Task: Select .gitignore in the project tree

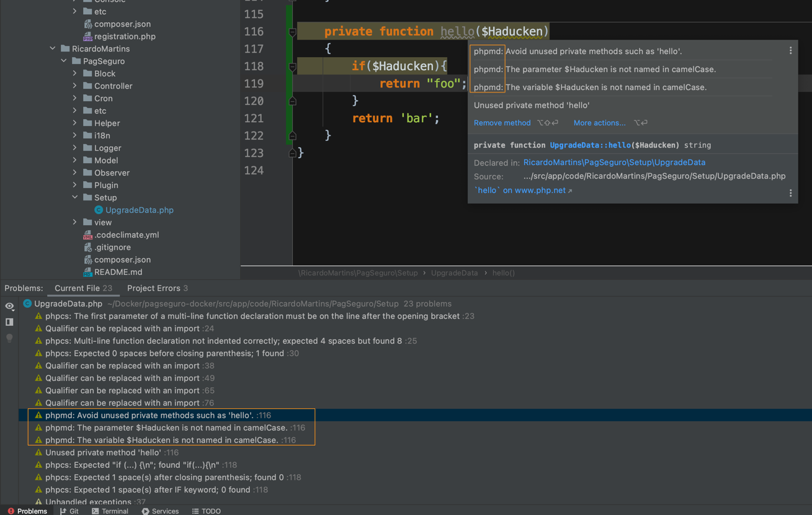Action: 112,247
